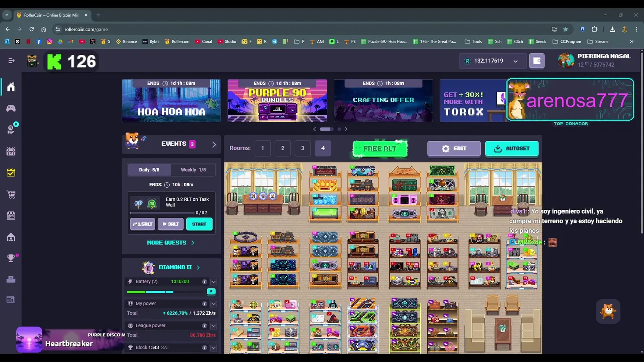Show previous banner with left carousel arrow

coord(315,129)
